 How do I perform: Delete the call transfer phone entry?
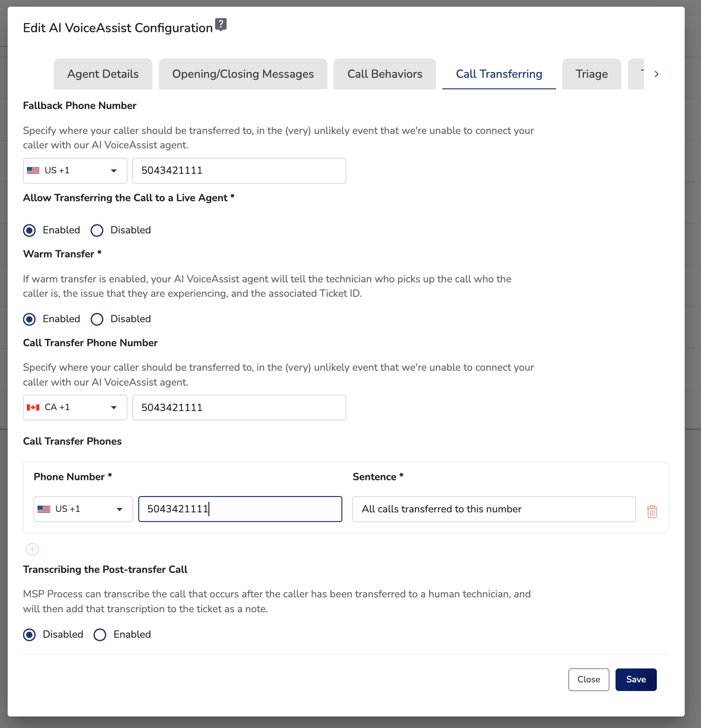click(x=652, y=511)
